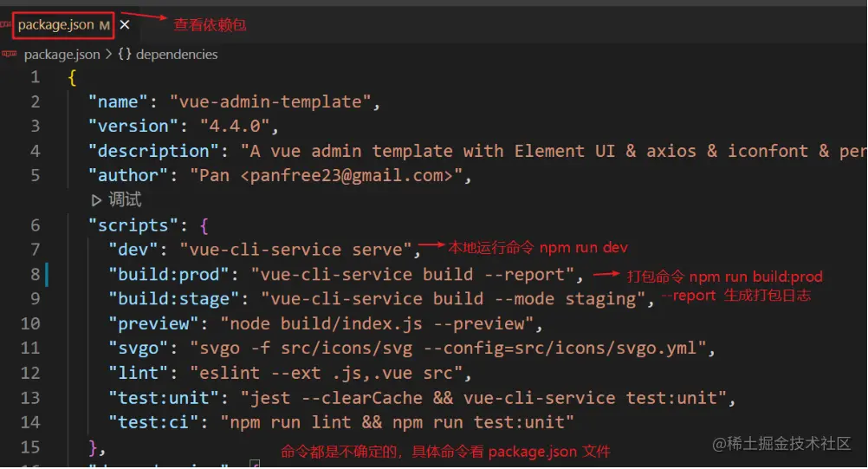Click line number 1 in gutter

click(35, 77)
